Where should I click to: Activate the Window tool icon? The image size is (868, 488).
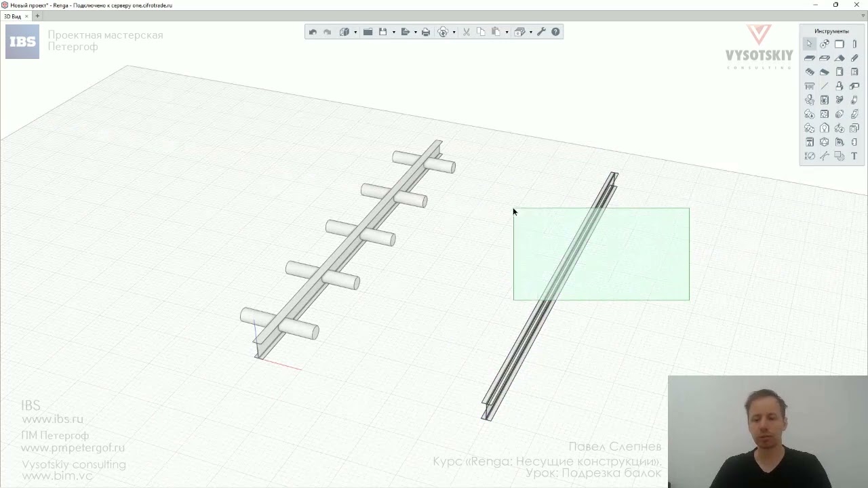coord(854,72)
